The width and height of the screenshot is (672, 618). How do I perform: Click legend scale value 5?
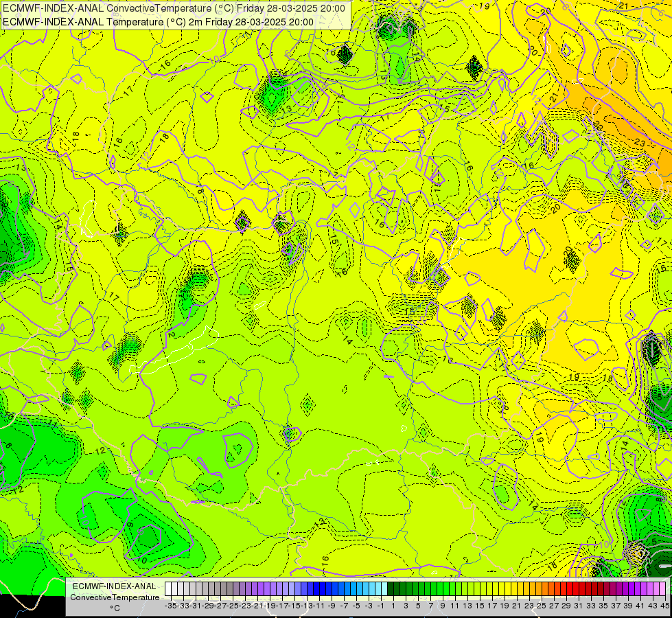[x=418, y=606]
